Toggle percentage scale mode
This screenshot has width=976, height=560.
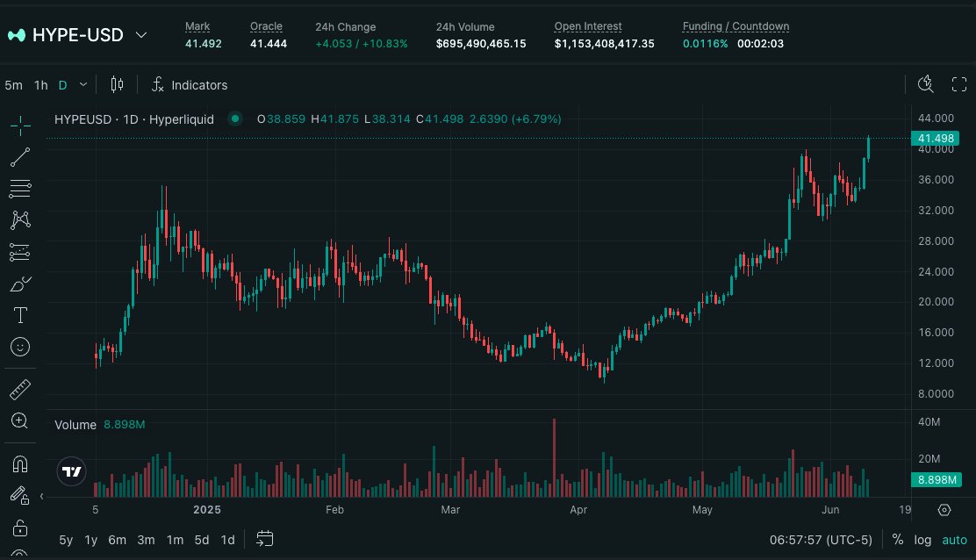pos(898,540)
